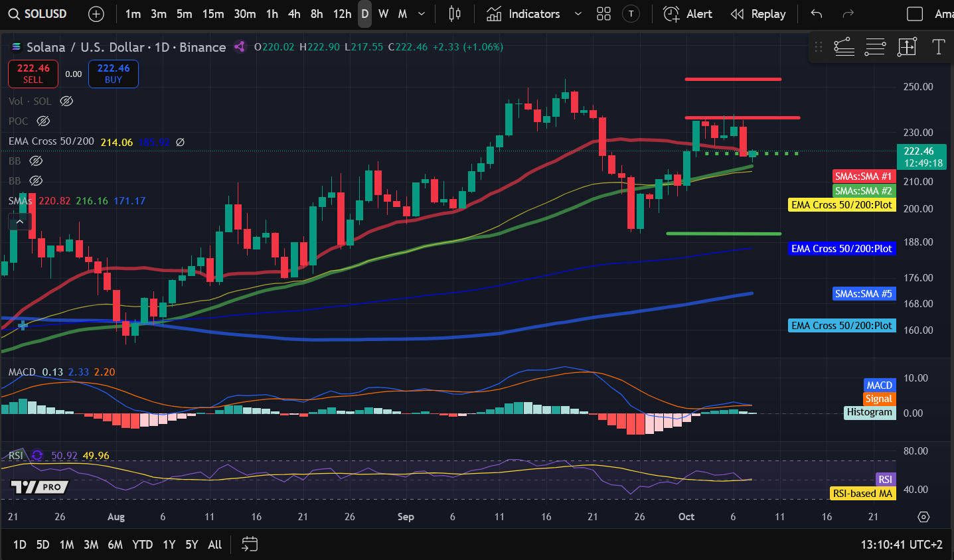
Task: Switch to the 15m timeframe
Action: [x=212, y=14]
